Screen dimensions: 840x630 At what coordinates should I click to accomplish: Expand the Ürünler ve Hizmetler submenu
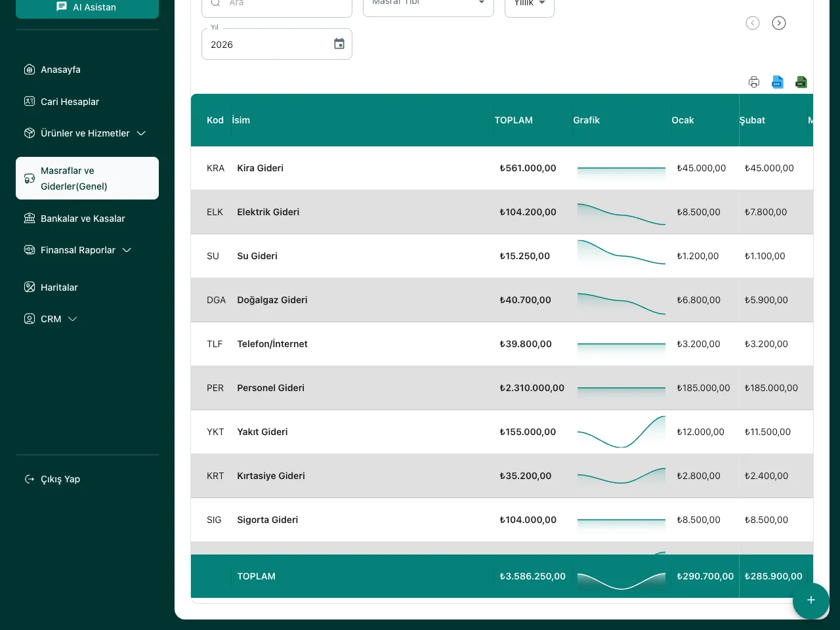click(x=141, y=133)
